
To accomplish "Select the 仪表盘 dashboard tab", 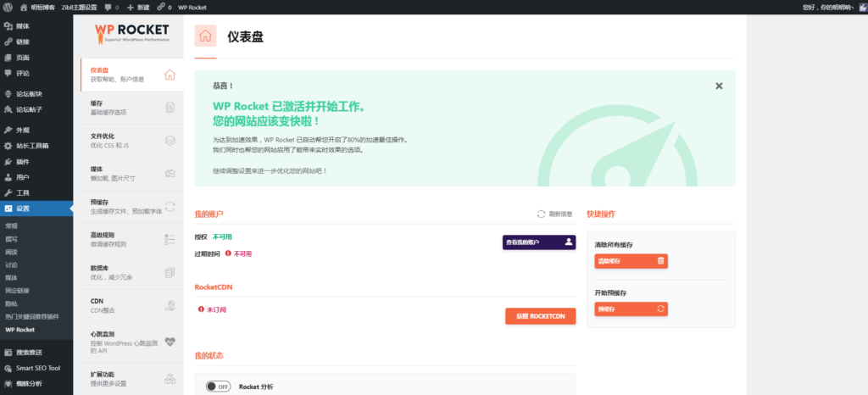I will click(131, 75).
